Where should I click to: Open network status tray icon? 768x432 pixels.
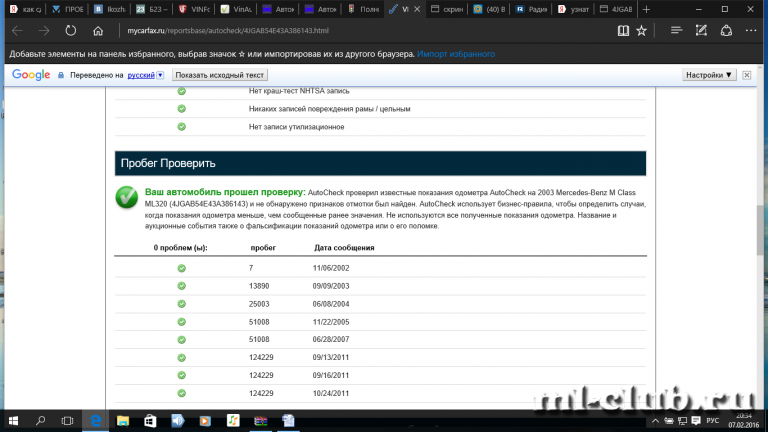pos(682,421)
